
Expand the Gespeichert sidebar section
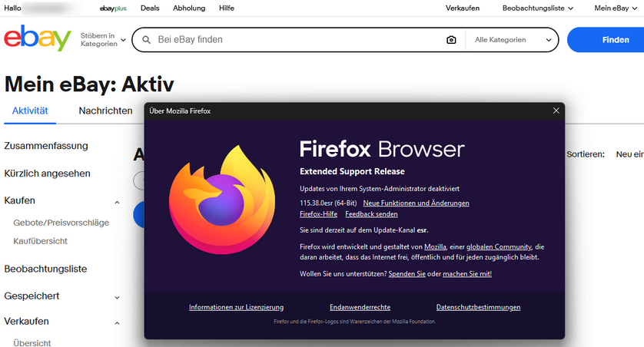click(x=117, y=297)
